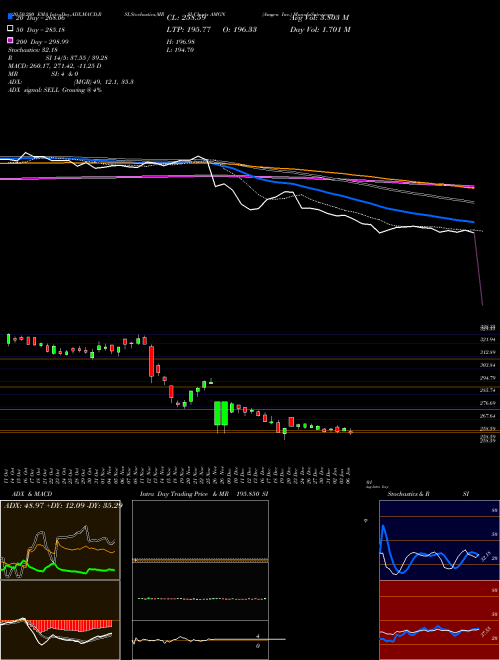Click the 267.64 price axis label
This screenshot has height=660, width=500.
click(x=487, y=416)
